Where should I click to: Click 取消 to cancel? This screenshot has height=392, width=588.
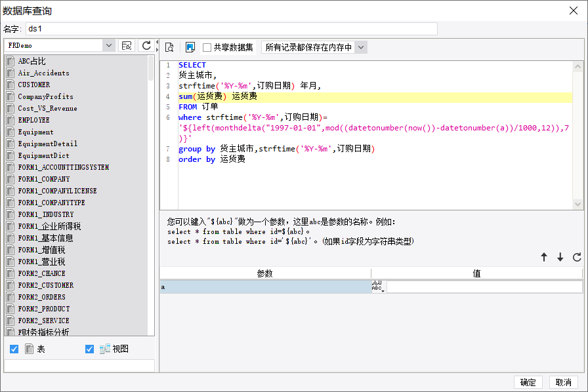[563, 382]
